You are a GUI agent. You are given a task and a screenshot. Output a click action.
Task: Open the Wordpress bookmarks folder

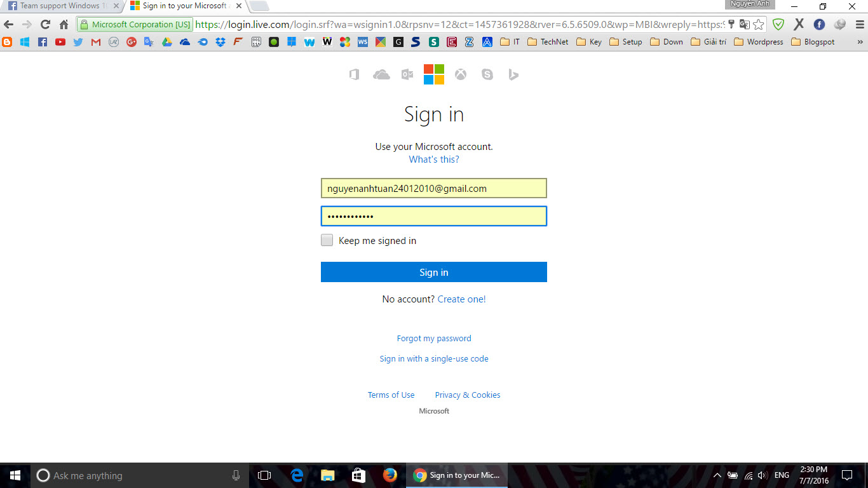[759, 42]
